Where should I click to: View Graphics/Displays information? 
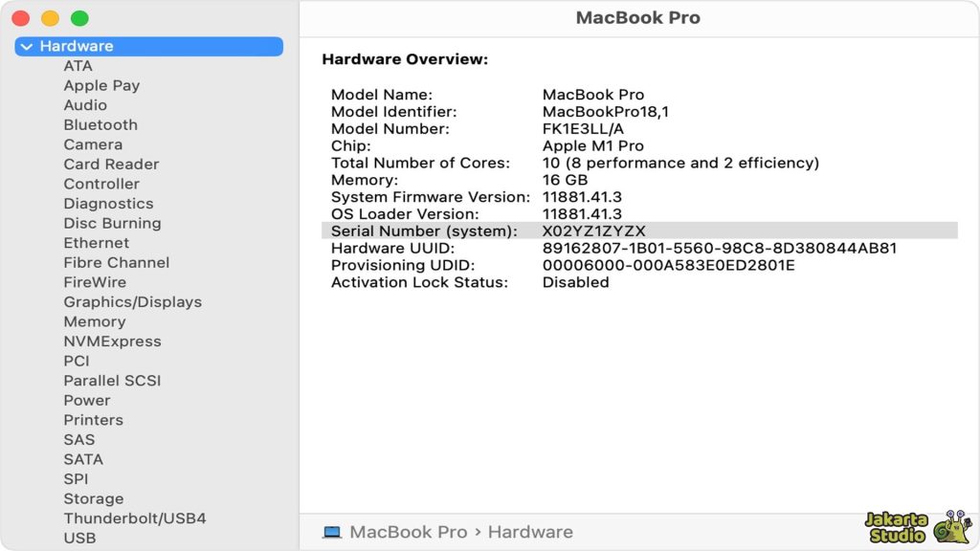(134, 301)
